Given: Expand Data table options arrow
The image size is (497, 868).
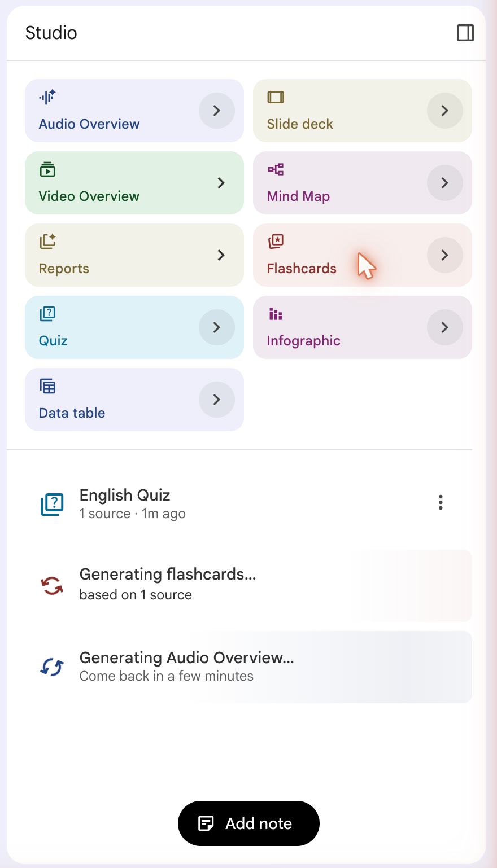Looking at the screenshot, I should click(x=217, y=400).
